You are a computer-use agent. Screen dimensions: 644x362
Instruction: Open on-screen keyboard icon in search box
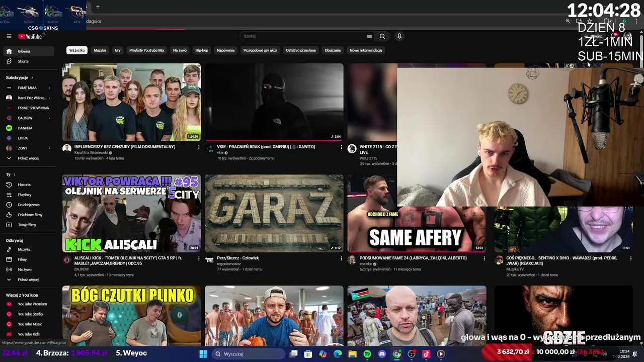pyautogui.click(x=369, y=36)
